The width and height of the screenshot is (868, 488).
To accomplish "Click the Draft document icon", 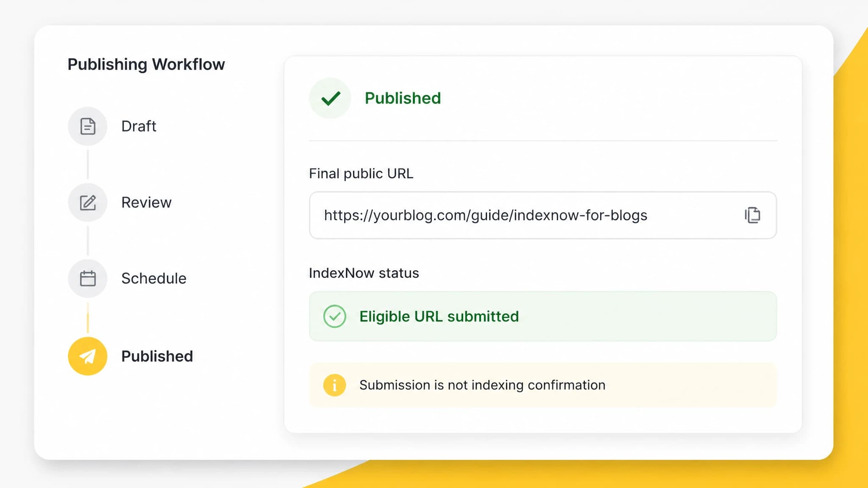I will pyautogui.click(x=88, y=126).
